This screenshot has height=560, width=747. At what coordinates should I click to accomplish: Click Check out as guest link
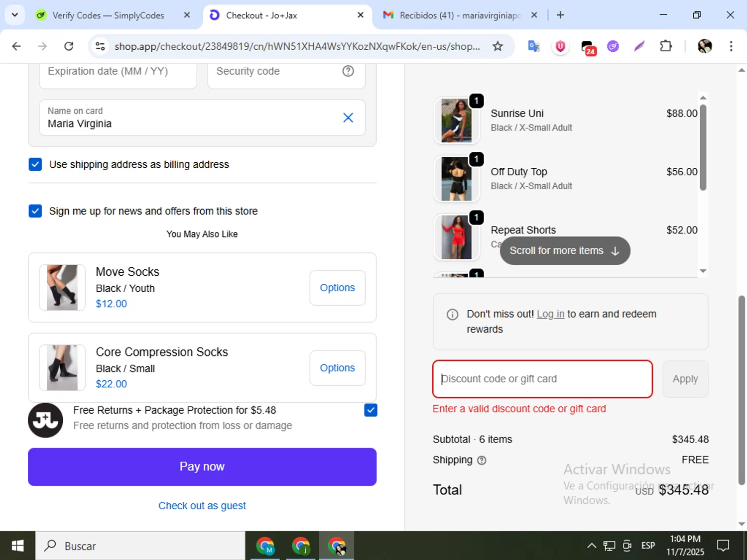click(x=202, y=506)
